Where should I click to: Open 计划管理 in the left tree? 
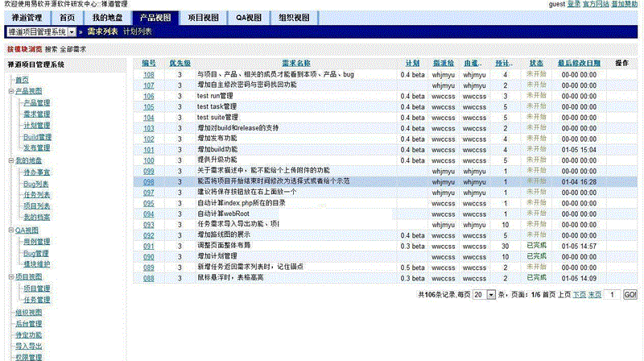click(36, 126)
